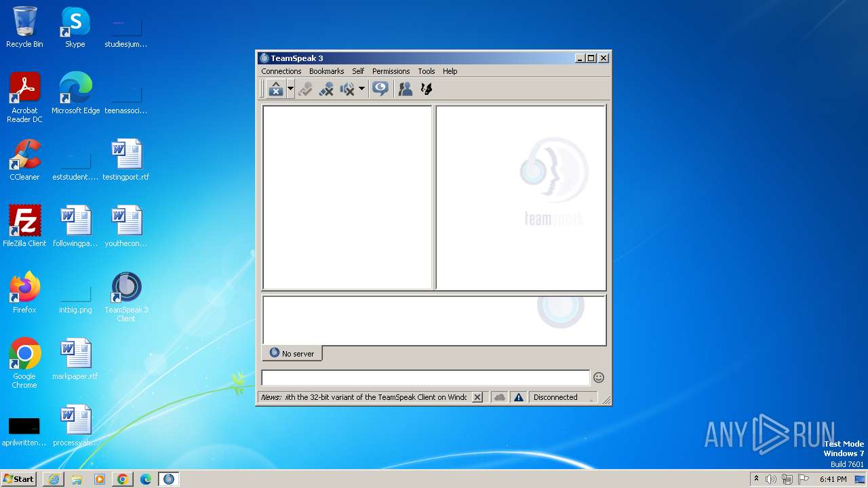This screenshot has height=488, width=868.
Task: Click the cloud sync status icon
Action: [500, 397]
